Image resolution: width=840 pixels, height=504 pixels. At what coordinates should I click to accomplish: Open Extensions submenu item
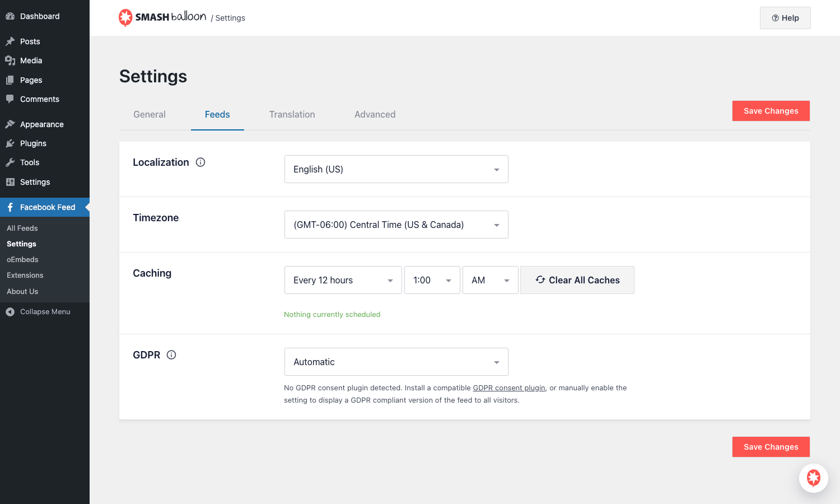(x=25, y=275)
